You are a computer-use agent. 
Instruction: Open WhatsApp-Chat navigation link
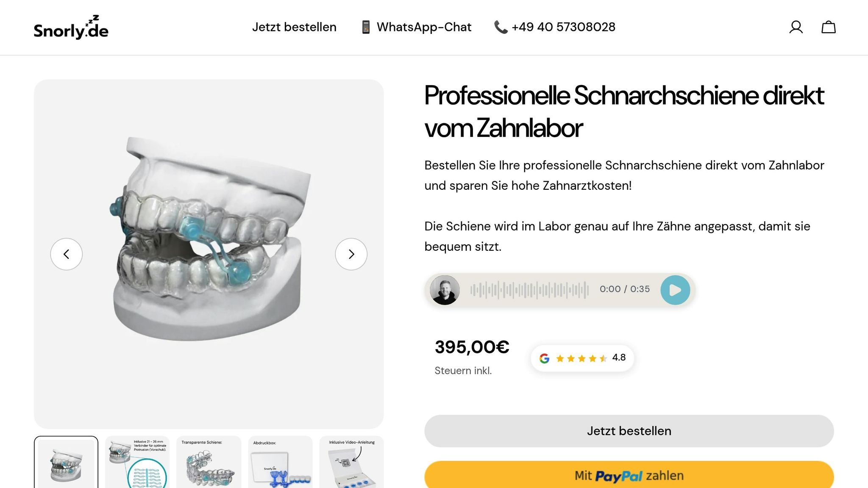[x=424, y=27]
